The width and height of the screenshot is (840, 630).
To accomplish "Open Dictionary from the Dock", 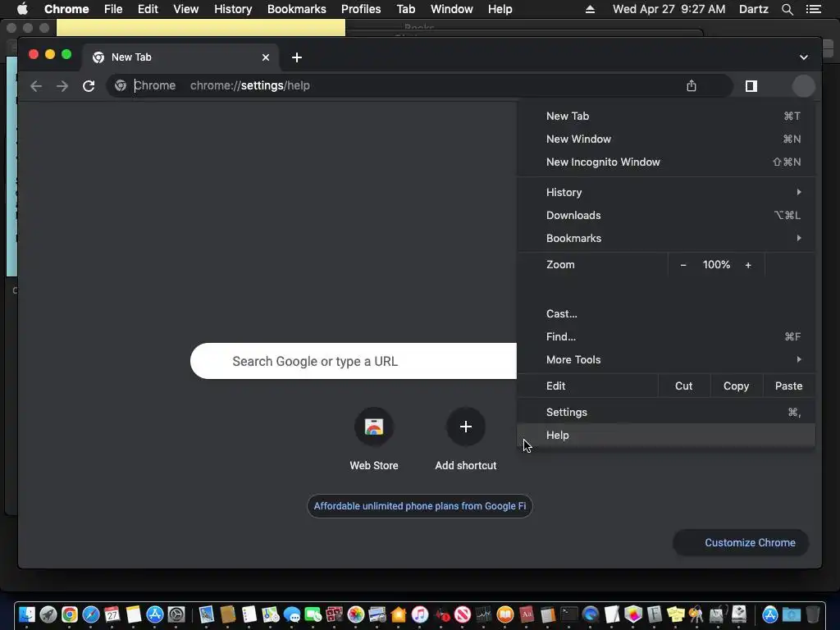I will click(x=527, y=614).
